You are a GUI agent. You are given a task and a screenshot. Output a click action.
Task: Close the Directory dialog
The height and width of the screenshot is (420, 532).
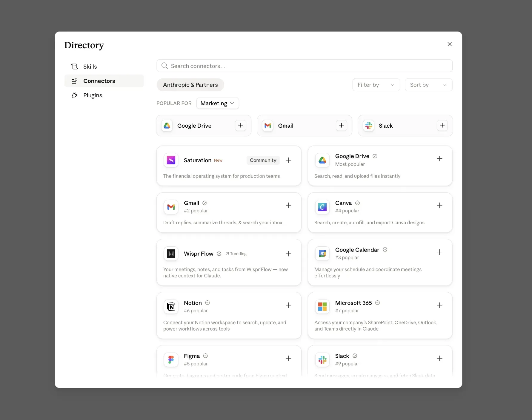(450, 44)
